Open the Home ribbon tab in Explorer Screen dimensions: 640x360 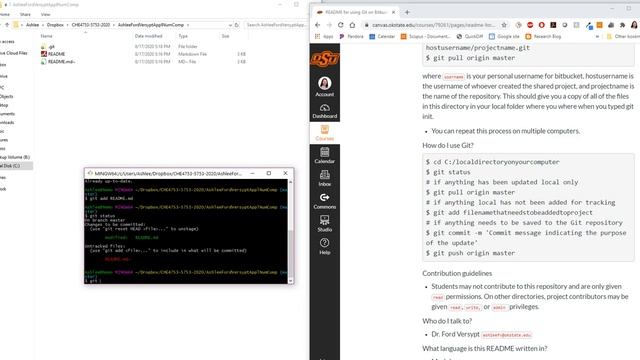(x=5, y=14)
